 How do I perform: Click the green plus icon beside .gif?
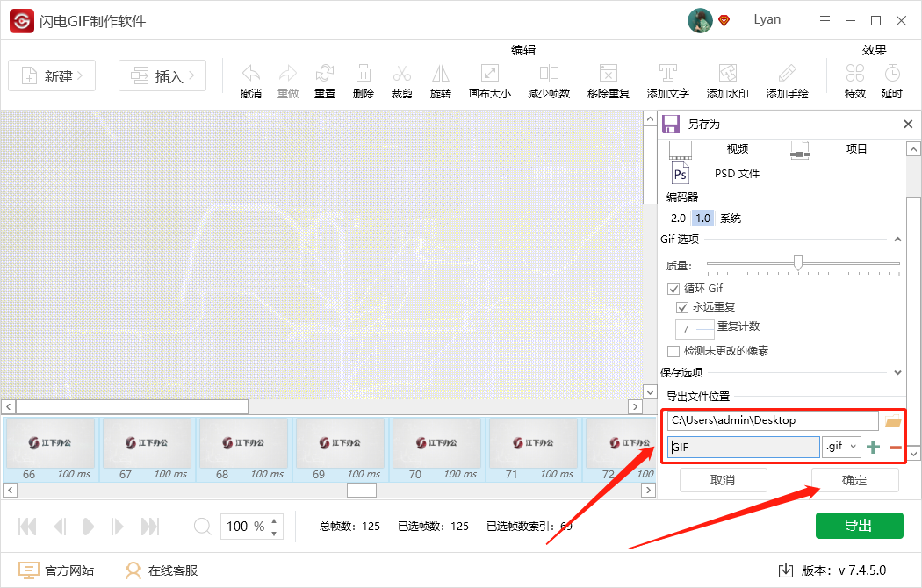pyautogui.click(x=873, y=448)
